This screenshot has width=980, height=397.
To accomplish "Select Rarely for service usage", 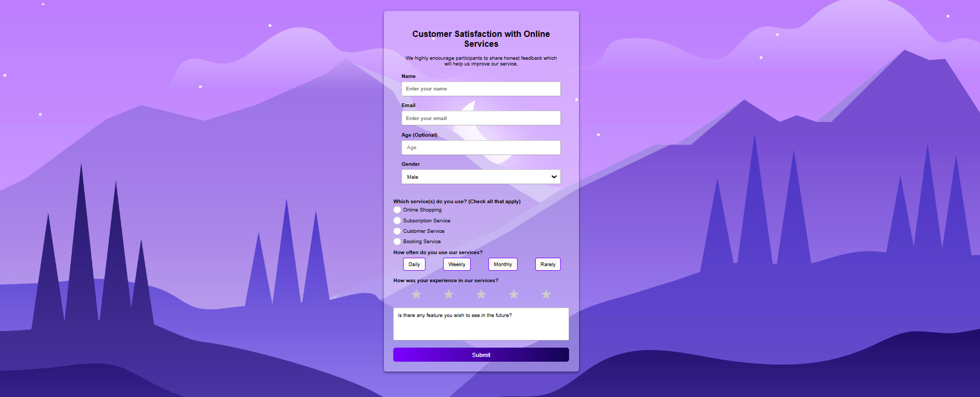I will [548, 264].
